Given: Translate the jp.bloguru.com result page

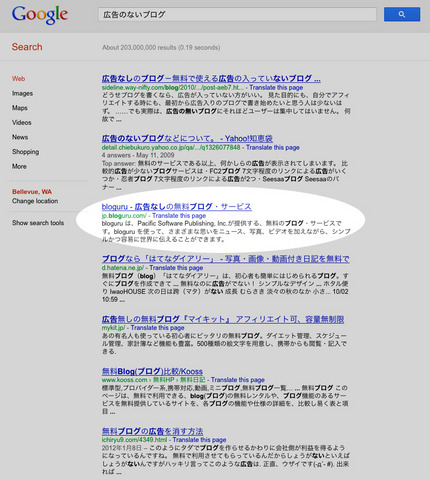Looking at the screenshot, I should [179, 216].
